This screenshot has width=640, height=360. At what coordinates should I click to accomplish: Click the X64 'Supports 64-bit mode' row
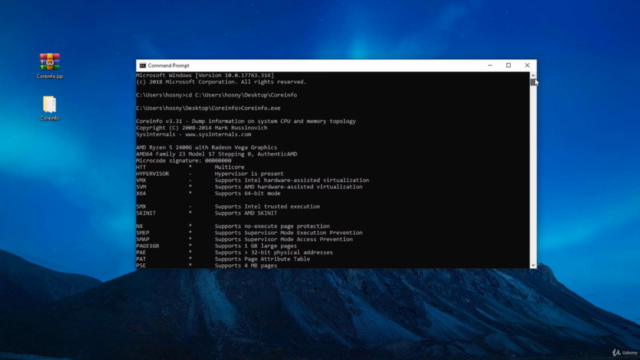coord(208,193)
